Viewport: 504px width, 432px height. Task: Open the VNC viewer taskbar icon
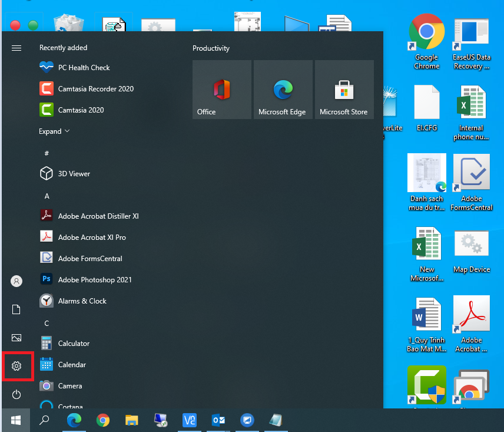point(190,420)
